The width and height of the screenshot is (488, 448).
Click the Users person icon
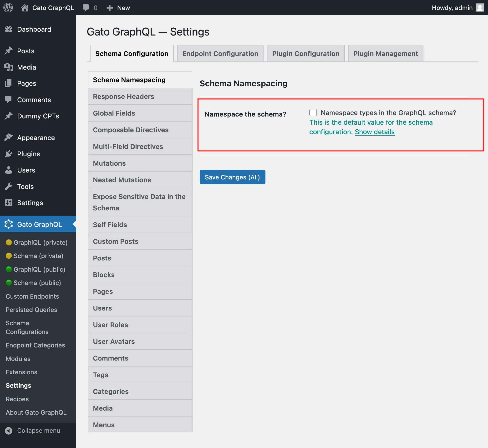pyautogui.click(x=9, y=170)
